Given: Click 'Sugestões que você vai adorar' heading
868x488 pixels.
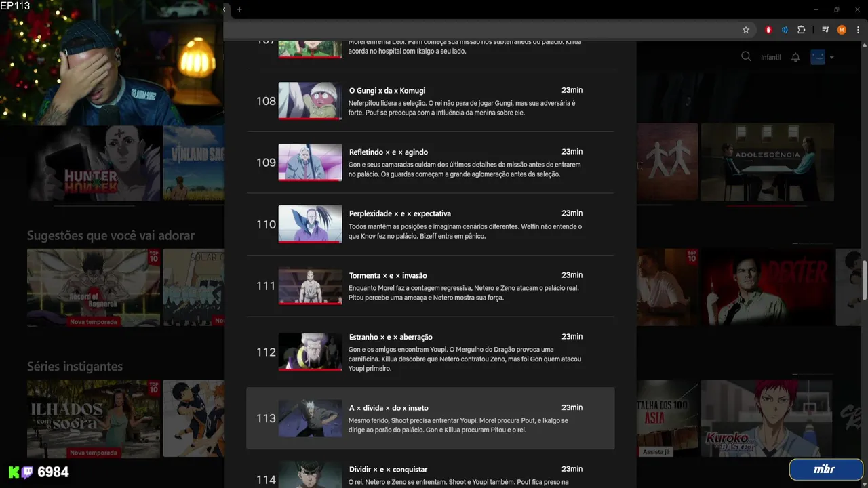Looking at the screenshot, I should 111,236.
